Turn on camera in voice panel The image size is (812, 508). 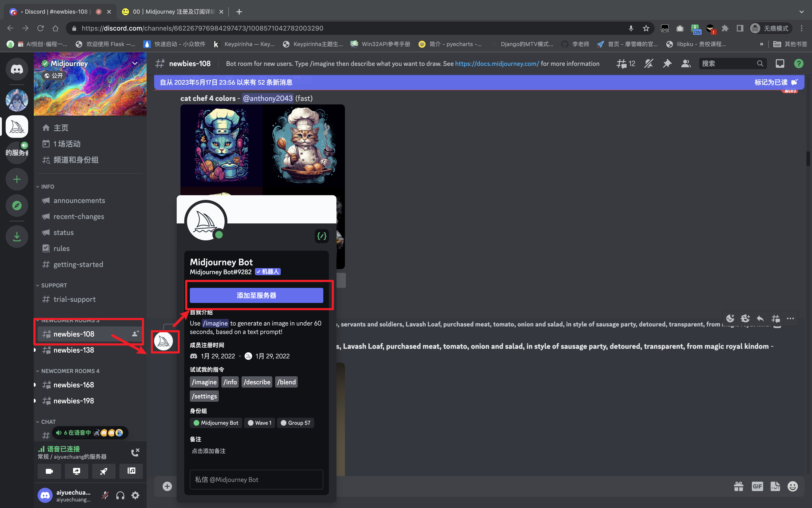[49, 471]
